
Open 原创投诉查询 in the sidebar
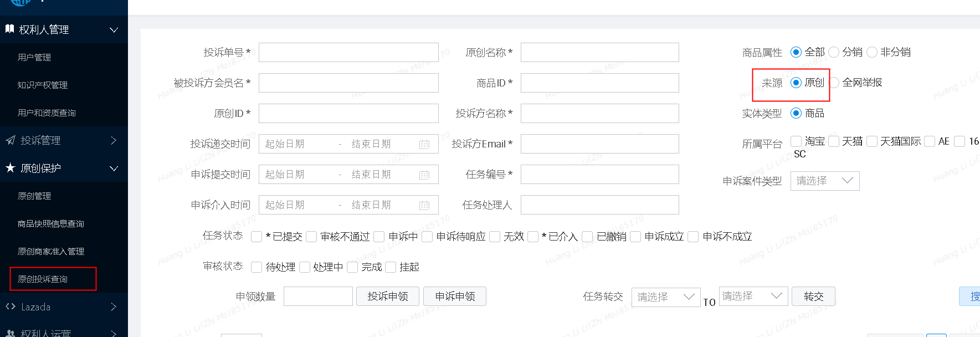pyautogui.click(x=43, y=279)
